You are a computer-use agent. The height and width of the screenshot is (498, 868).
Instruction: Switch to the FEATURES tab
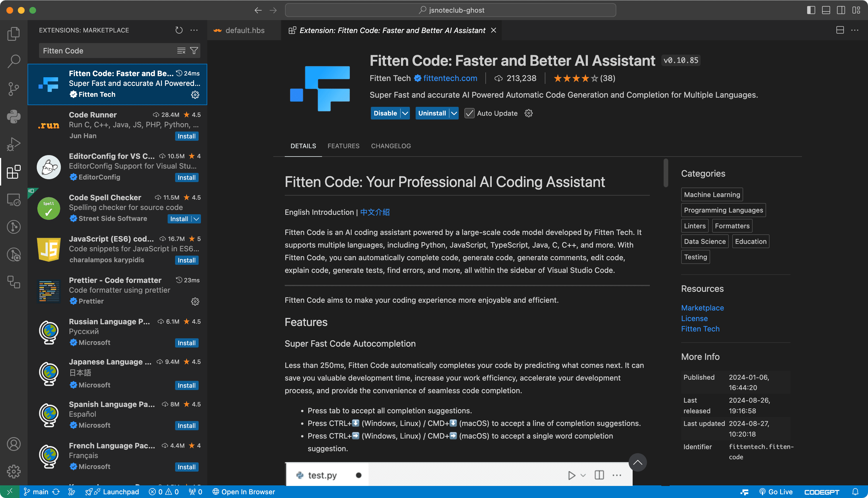(344, 146)
